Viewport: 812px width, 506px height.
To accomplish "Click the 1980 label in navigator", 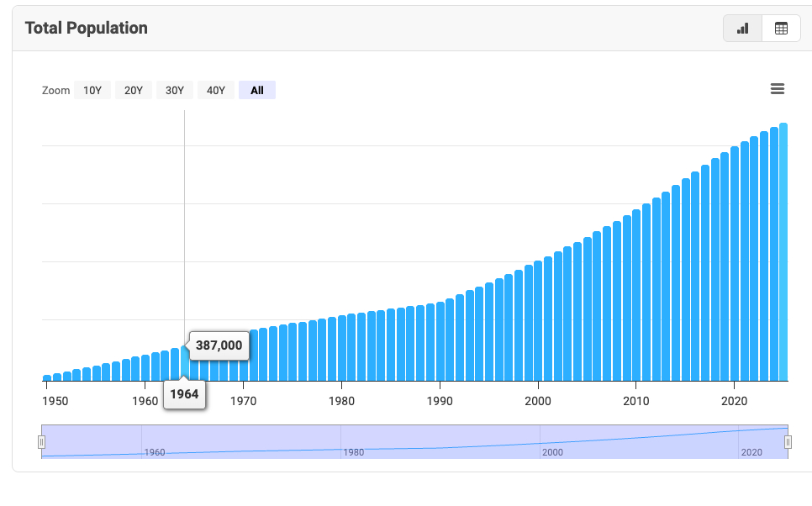I will pyautogui.click(x=354, y=452).
